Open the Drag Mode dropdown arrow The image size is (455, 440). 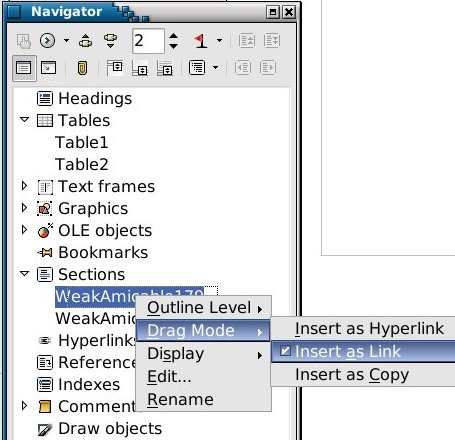tap(219, 41)
